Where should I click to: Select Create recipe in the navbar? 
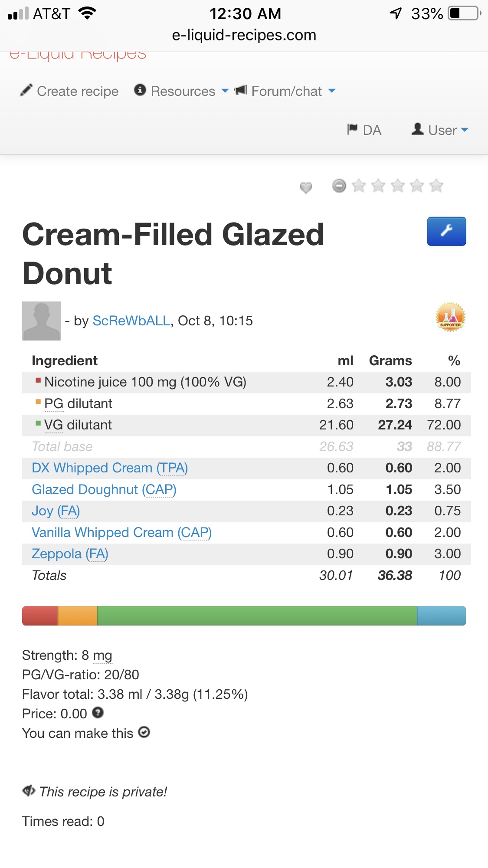70,91
